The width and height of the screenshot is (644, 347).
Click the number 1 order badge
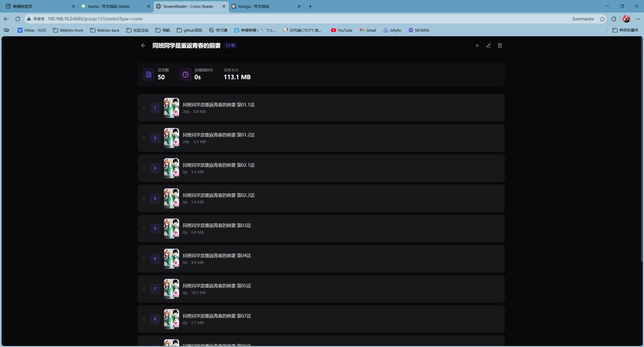tap(155, 108)
